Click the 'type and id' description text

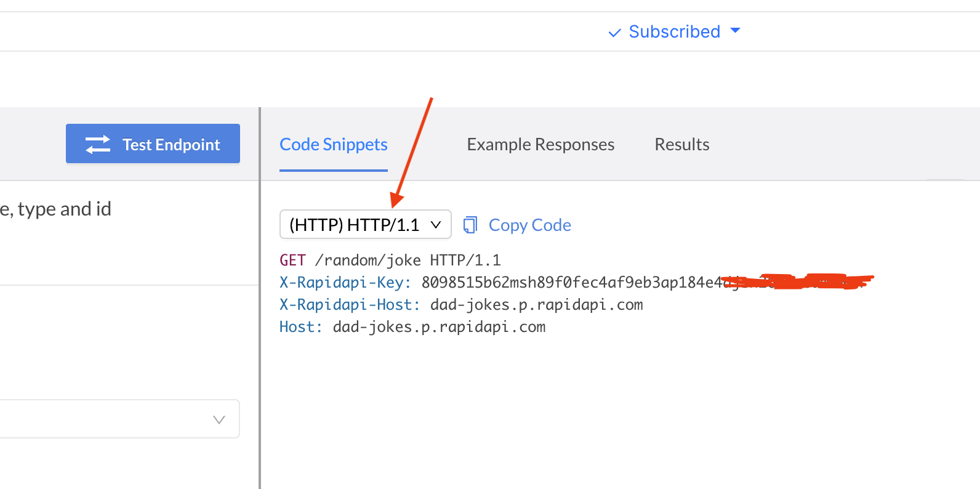pyautogui.click(x=65, y=209)
